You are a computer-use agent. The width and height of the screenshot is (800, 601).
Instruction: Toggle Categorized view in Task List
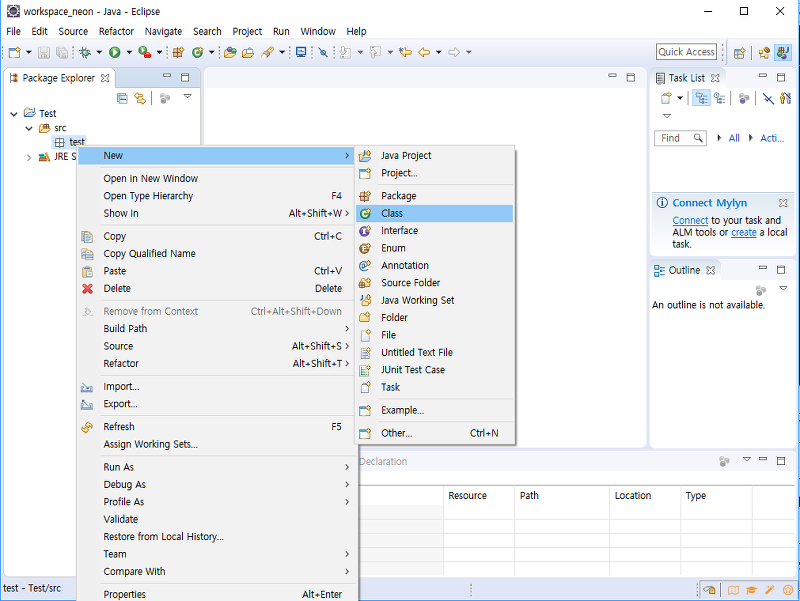pos(702,98)
